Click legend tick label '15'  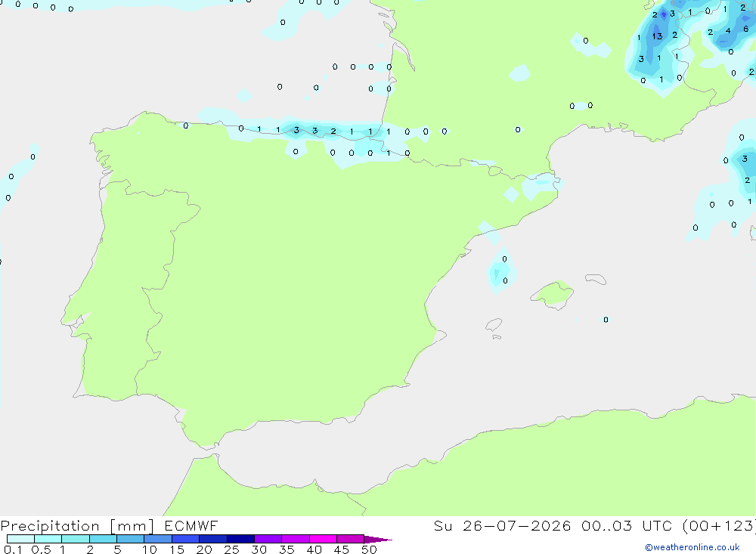[176, 549]
